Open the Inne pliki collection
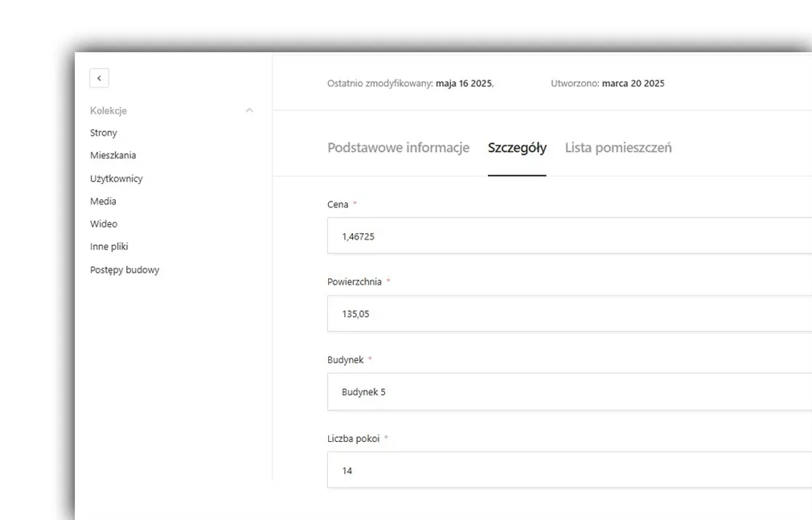This screenshot has width=812, height=520. pos(109,247)
